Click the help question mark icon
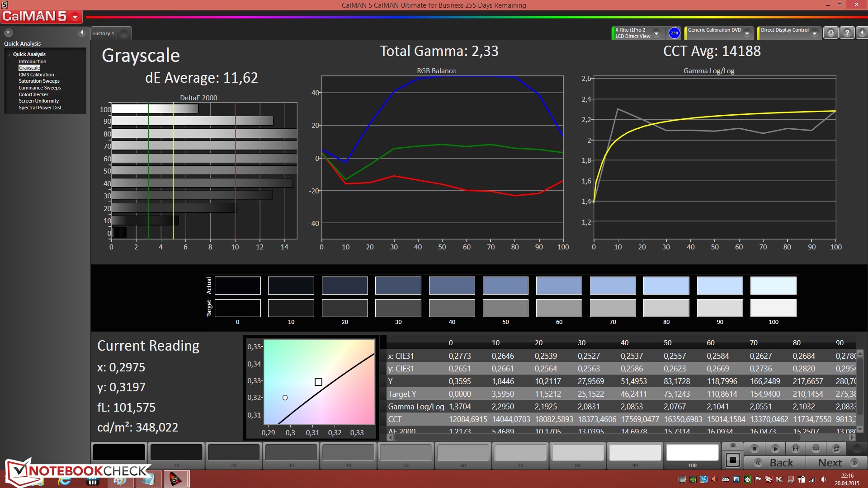Viewport: 868px width, 488px height. pyautogui.click(x=847, y=33)
